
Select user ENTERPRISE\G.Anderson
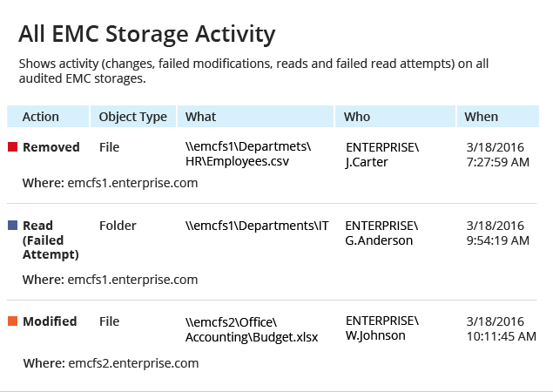[381, 233]
